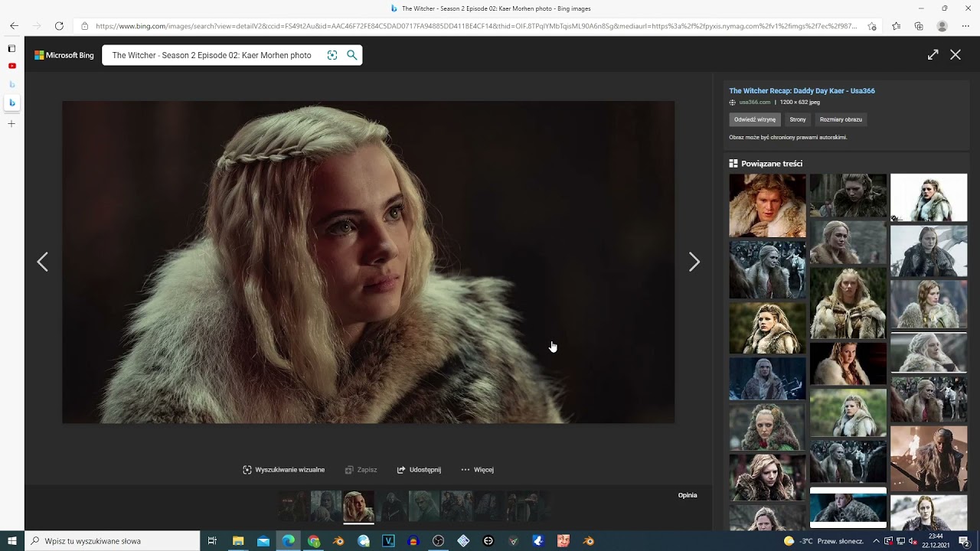The width and height of the screenshot is (980, 551).
Task: Open the profile avatar in the Edge toolbar
Action: tap(942, 26)
